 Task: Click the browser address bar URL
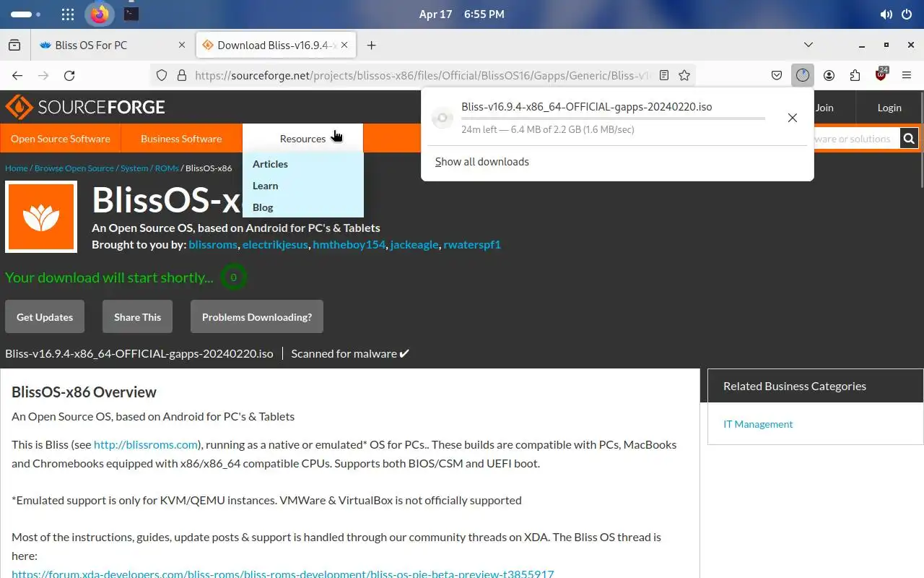point(422,75)
